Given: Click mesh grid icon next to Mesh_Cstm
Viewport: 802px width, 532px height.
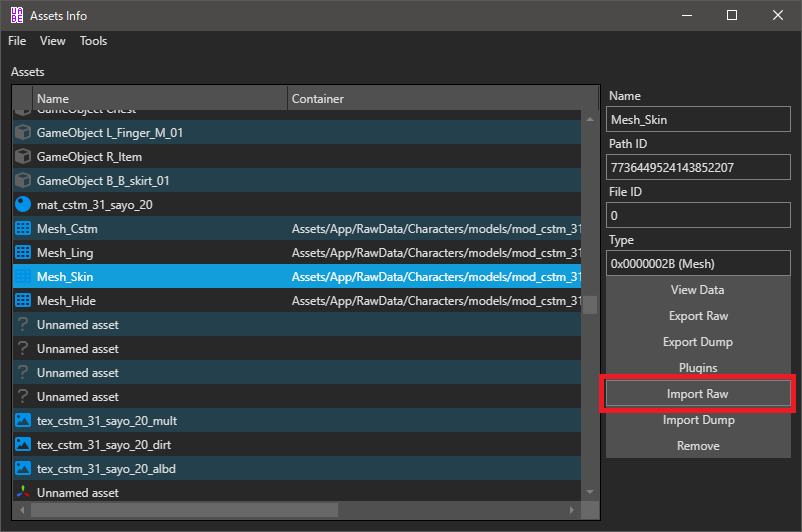Looking at the screenshot, I should coord(23,229).
